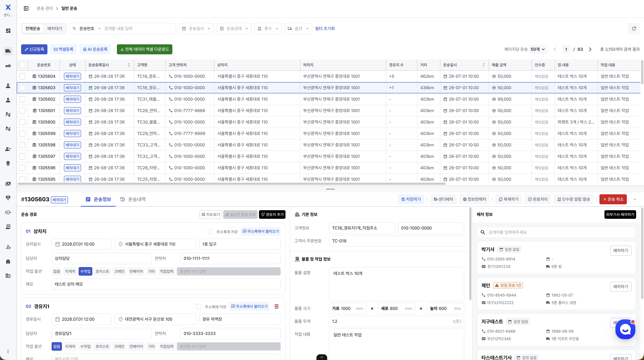Select 지게차 work option for 상차지
644x360 pixels.
70,271
